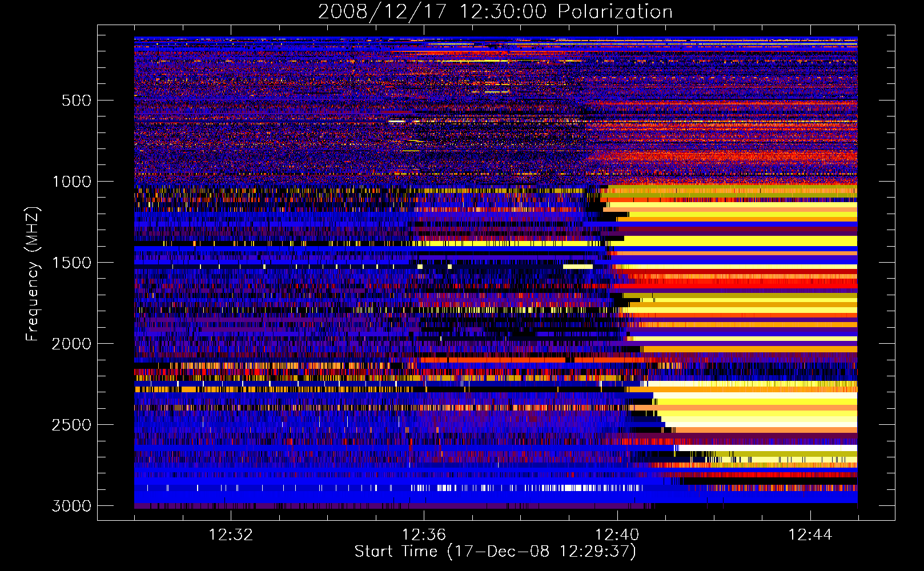The image size is (924, 571).
Task: Click the 12:32 time tick label
Action: tap(231, 534)
